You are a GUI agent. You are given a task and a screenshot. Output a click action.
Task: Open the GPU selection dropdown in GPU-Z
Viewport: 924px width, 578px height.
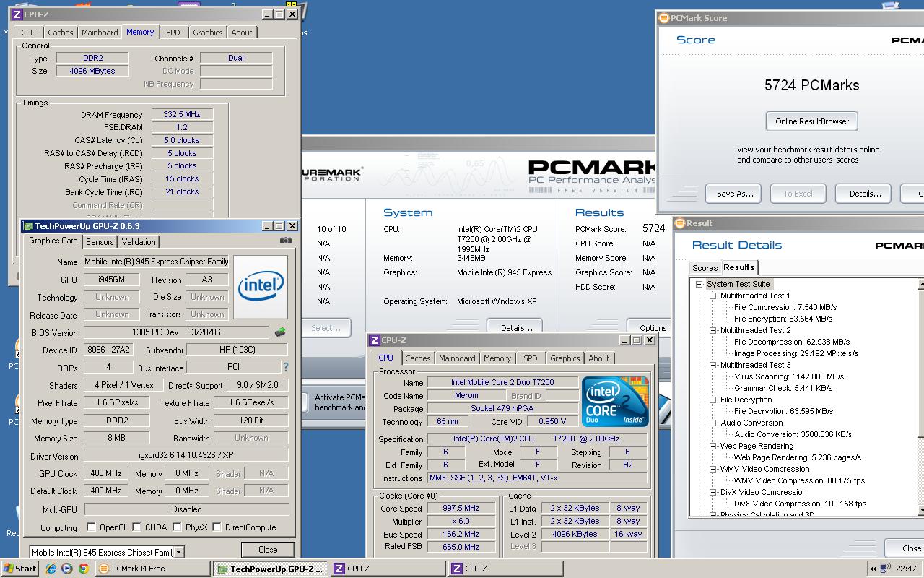pos(179,552)
